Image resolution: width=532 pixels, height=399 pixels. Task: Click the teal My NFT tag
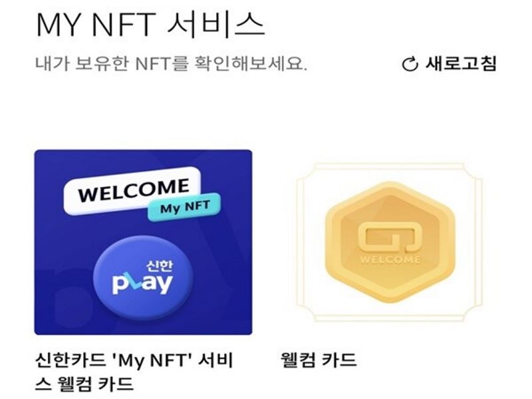point(184,207)
